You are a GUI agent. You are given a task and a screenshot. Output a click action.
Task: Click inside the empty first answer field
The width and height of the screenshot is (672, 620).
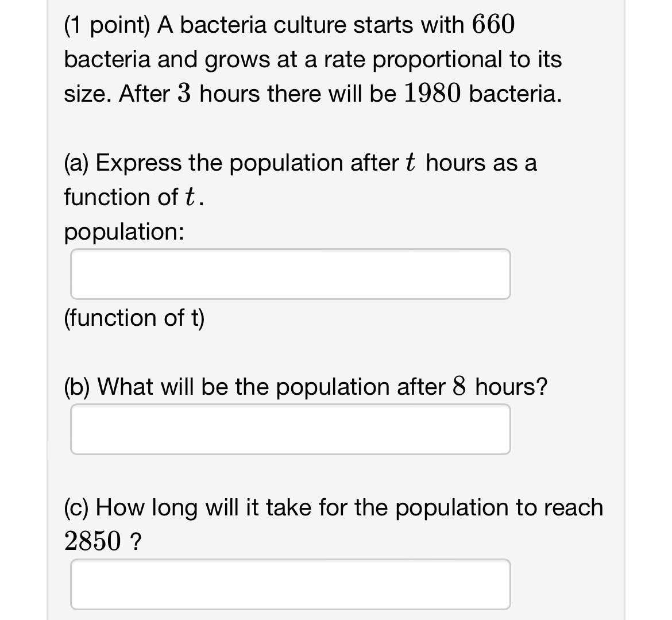(x=290, y=274)
